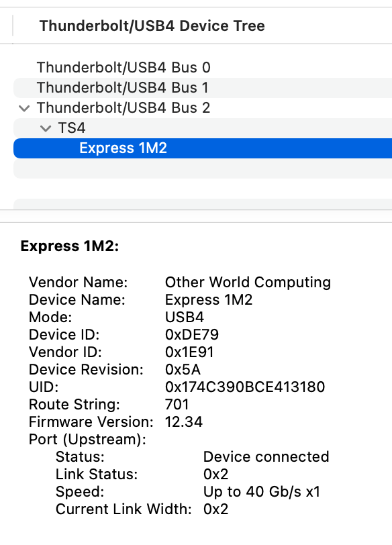The height and width of the screenshot is (545, 392).
Task: Click the Device ID value '0xDE79'
Action: point(192,334)
